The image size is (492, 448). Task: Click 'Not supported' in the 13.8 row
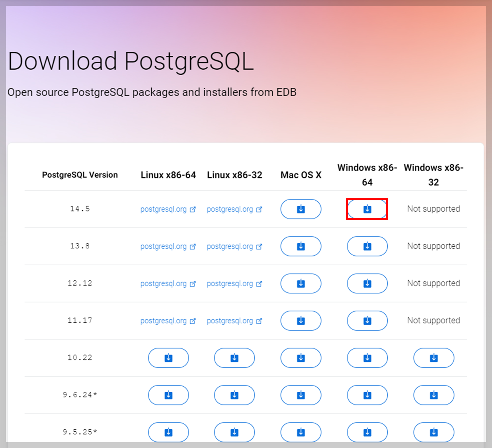(x=433, y=246)
